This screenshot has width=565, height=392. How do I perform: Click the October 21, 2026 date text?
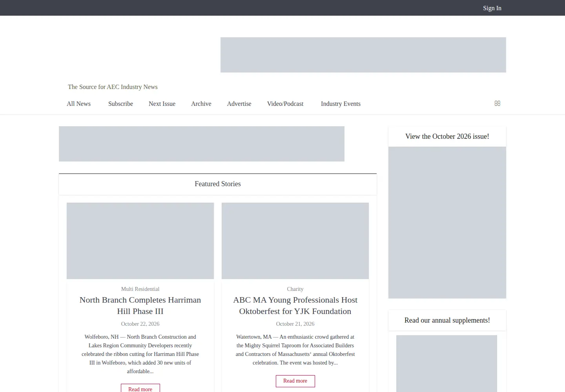[x=295, y=324]
